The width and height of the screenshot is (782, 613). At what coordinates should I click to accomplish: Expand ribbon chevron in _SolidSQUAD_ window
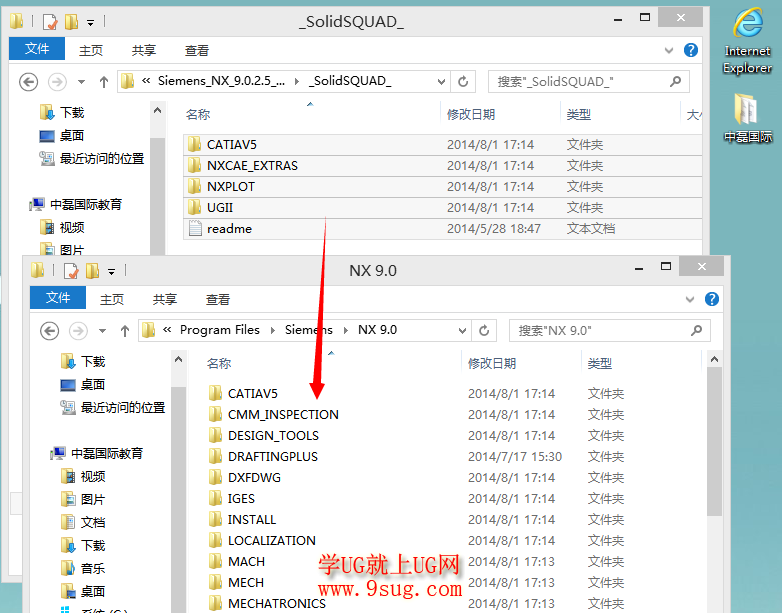[x=669, y=50]
